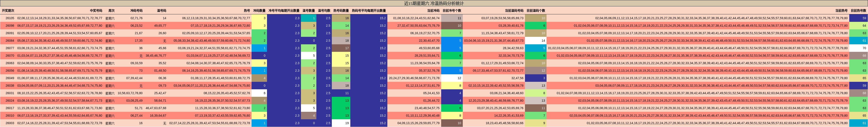
Task: Click current warm numbers 32,47,56 in row 26049
Action: [x=517, y=78]
